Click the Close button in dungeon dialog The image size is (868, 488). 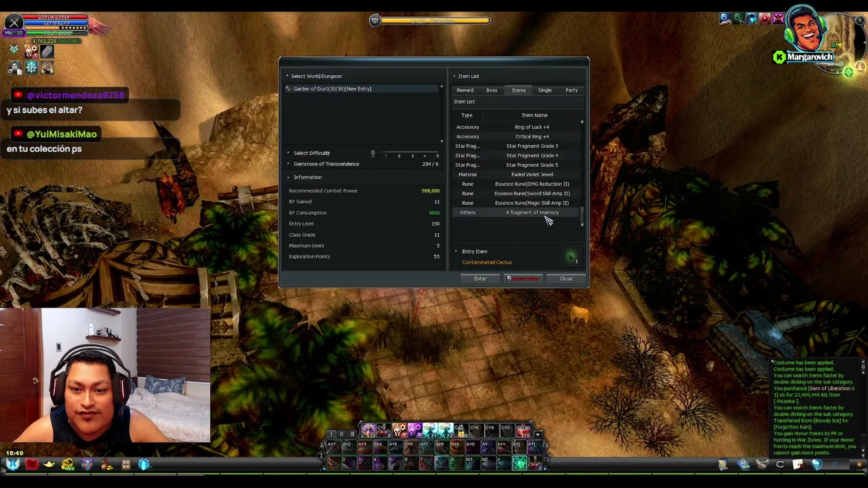click(x=566, y=279)
